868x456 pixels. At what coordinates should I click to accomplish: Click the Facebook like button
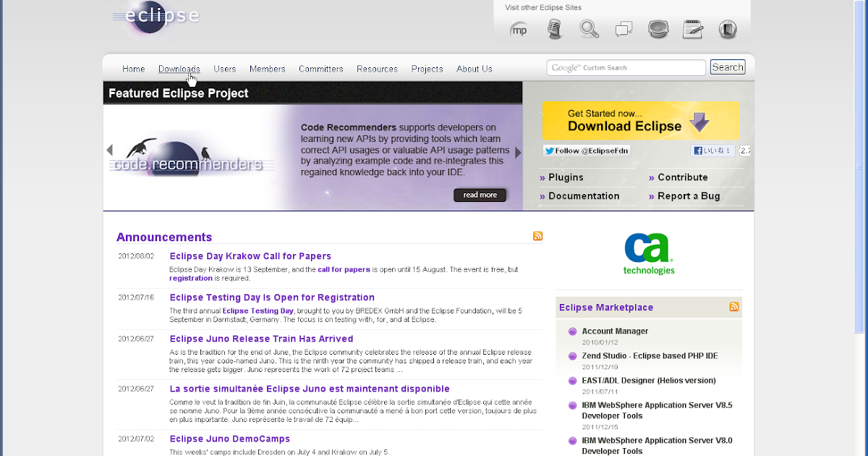[x=713, y=151]
